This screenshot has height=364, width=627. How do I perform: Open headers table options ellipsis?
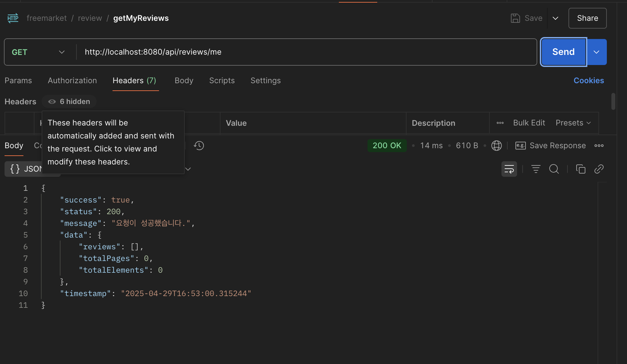point(500,123)
